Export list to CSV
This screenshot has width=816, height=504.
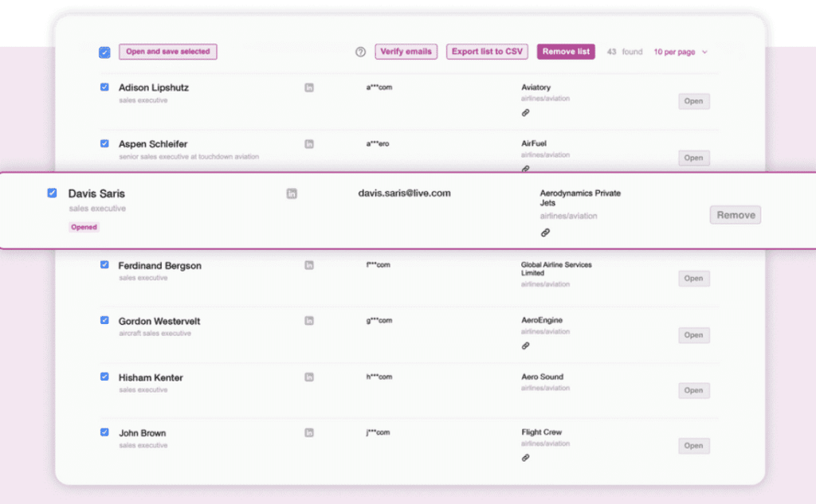(x=487, y=52)
